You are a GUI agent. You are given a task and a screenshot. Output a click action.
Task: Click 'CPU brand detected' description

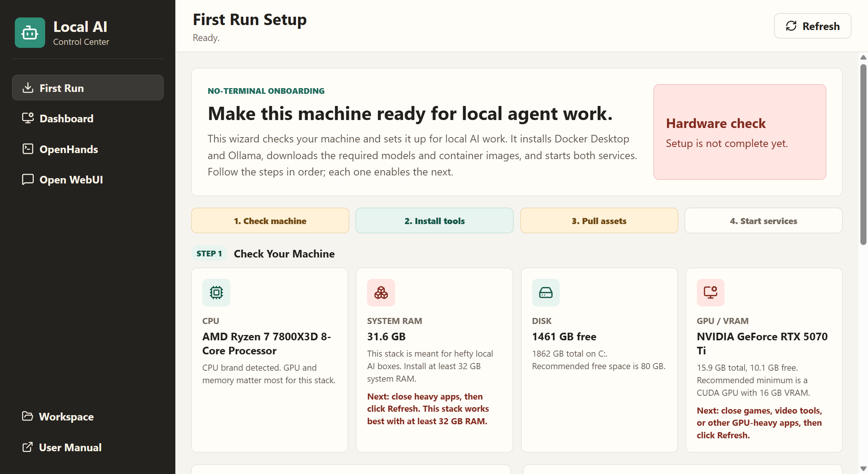(x=269, y=374)
